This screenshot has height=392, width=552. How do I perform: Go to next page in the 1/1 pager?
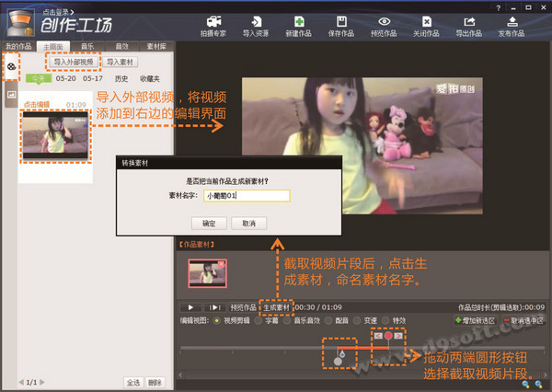coord(42,382)
